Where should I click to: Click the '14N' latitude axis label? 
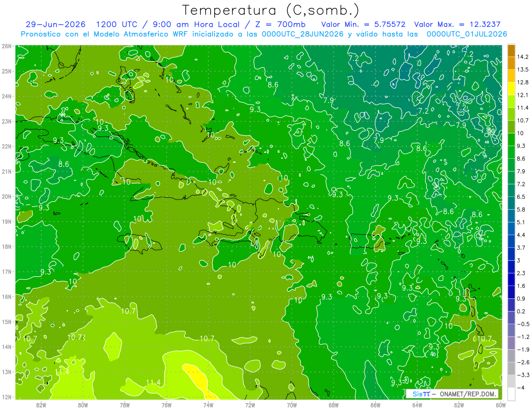7,347
